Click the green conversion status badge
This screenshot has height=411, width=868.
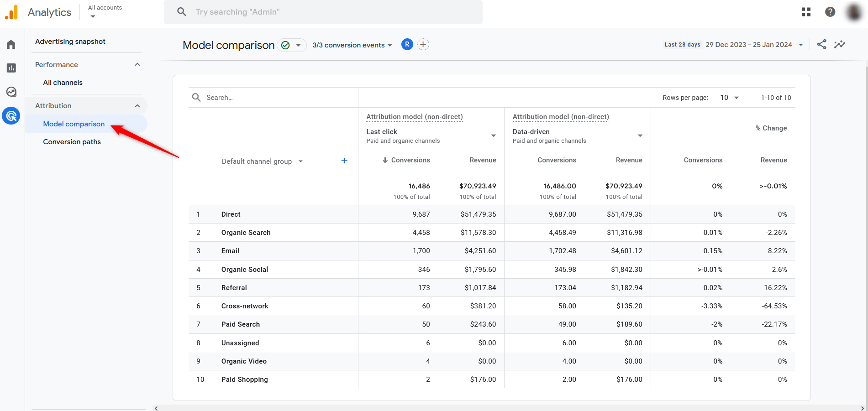click(x=285, y=45)
